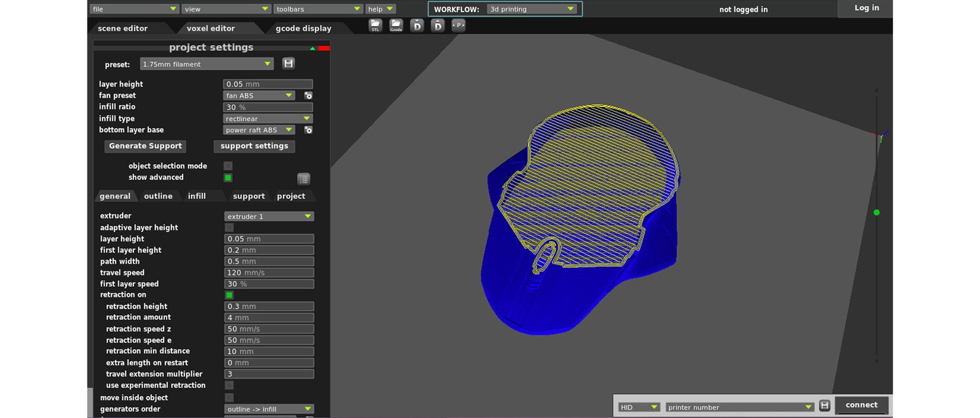Click the D up-arrow toolbar icon
The height and width of the screenshot is (418, 980).
click(x=437, y=26)
